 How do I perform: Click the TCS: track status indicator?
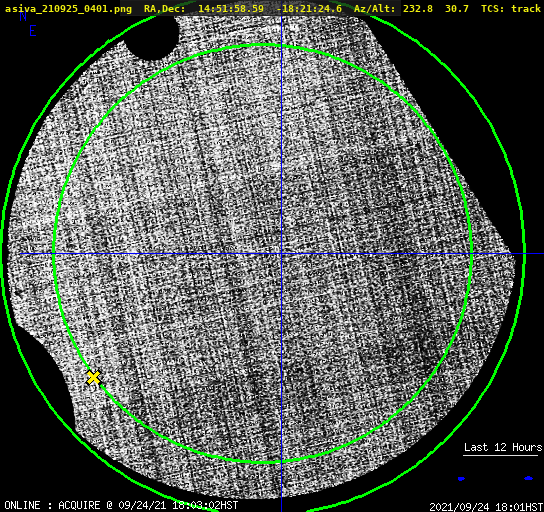(x=511, y=8)
